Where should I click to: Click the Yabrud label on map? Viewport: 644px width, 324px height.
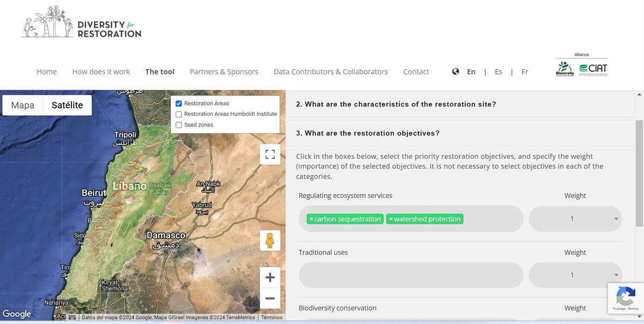pyautogui.click(x=202, y=205)
